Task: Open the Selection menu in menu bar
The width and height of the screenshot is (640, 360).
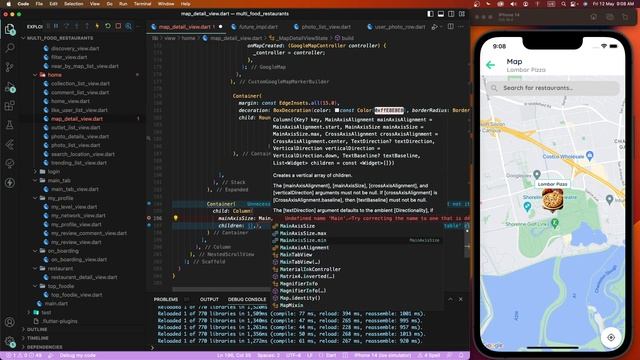Action: point(74,4)
